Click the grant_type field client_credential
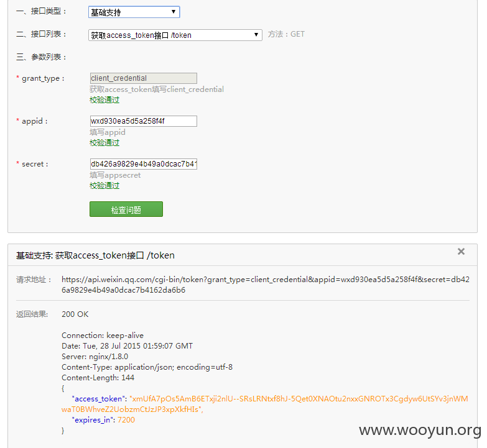The image size is (487, 448). (x=144, y=78)
